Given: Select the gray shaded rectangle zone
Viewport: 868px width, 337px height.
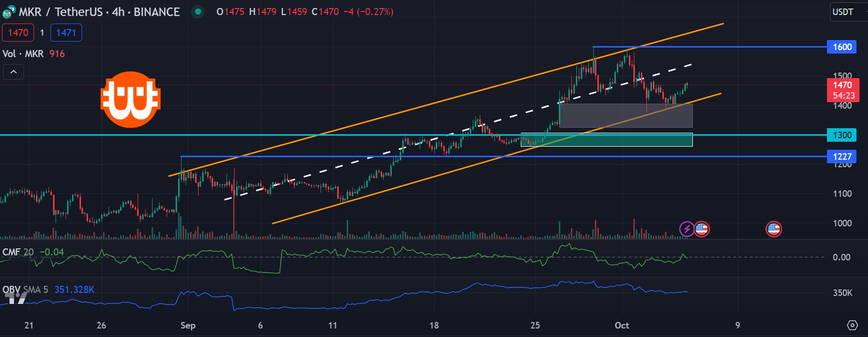Looking at the screenshot, I should tap(626, 116).
